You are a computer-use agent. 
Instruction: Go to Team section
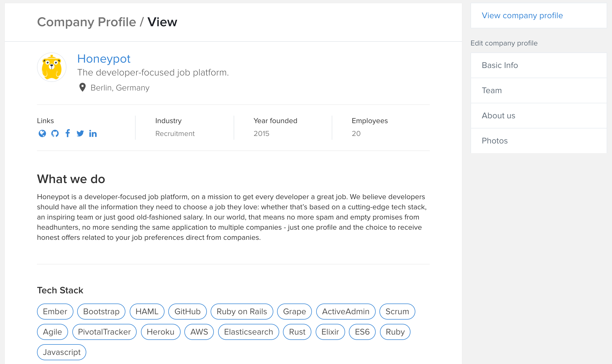[491, 90]
